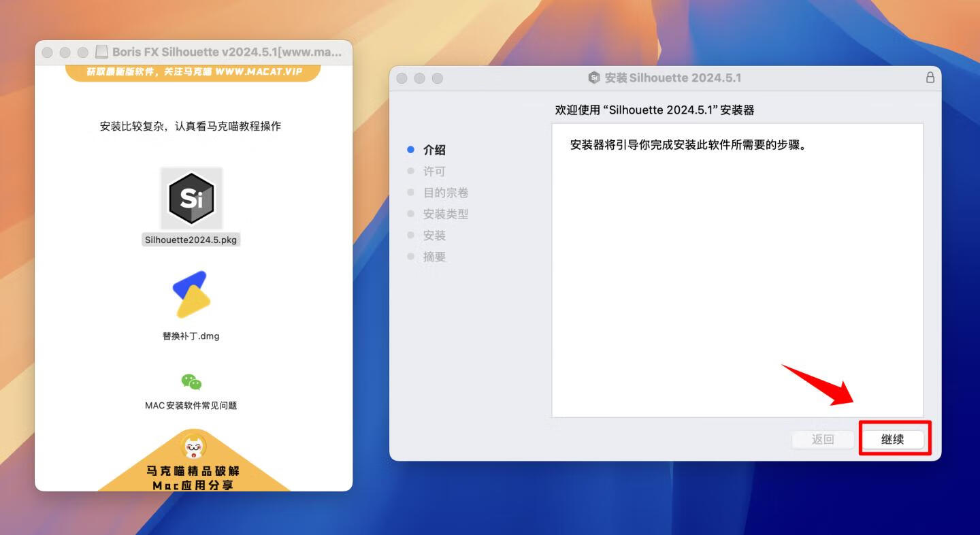Click the 安装比较复杂 instruction text
The width and height of the screenshot is (980, 535).
[191, 126]
